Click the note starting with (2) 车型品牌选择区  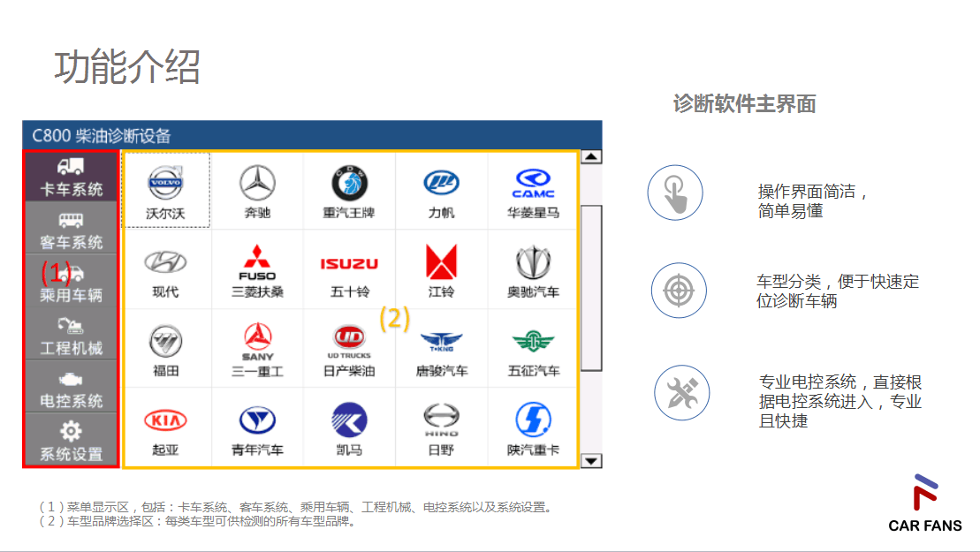[x=197, y=521]
